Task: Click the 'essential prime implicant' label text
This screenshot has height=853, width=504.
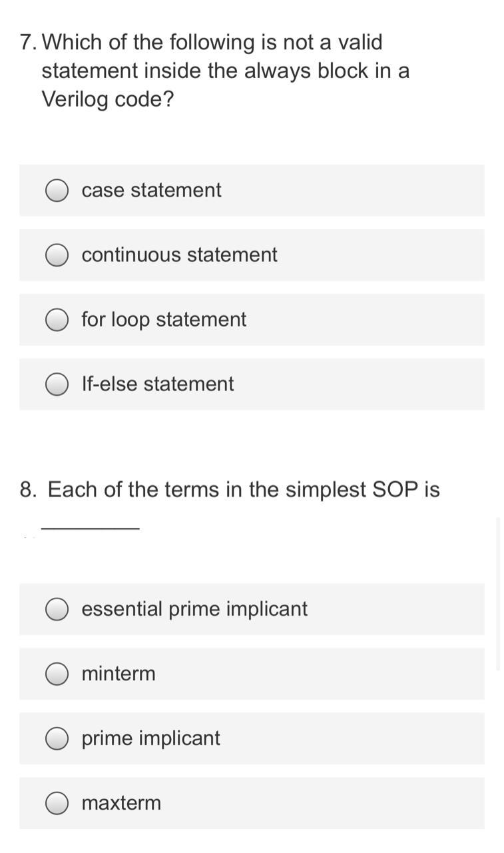Action: click(194, 609)
